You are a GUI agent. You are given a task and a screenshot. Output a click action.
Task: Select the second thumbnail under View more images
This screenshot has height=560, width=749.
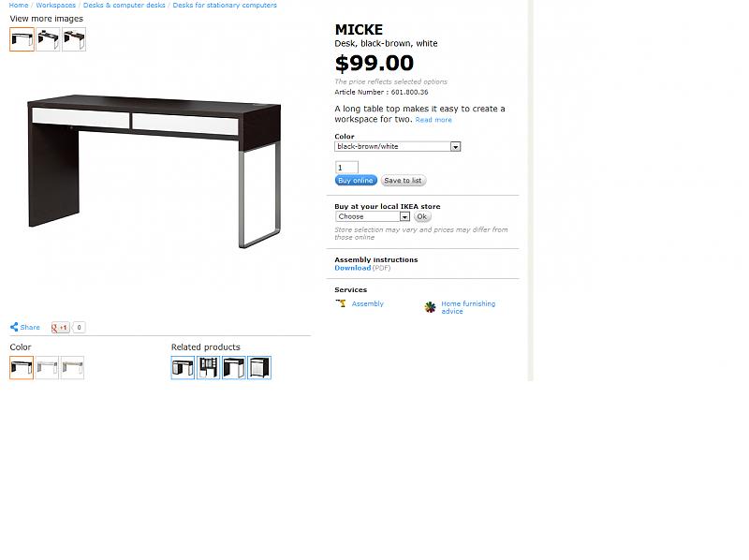48,39
